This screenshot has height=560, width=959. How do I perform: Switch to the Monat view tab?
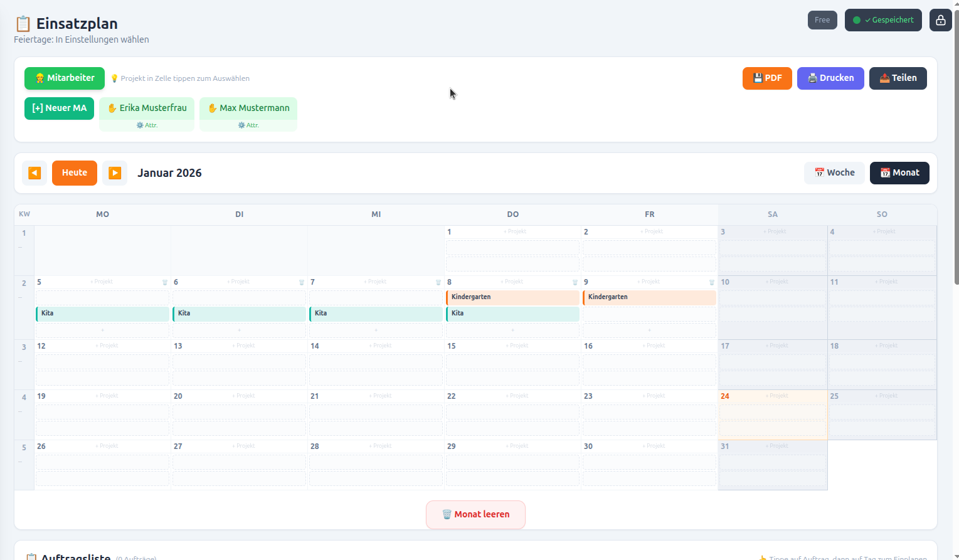(x=899, y=172)
